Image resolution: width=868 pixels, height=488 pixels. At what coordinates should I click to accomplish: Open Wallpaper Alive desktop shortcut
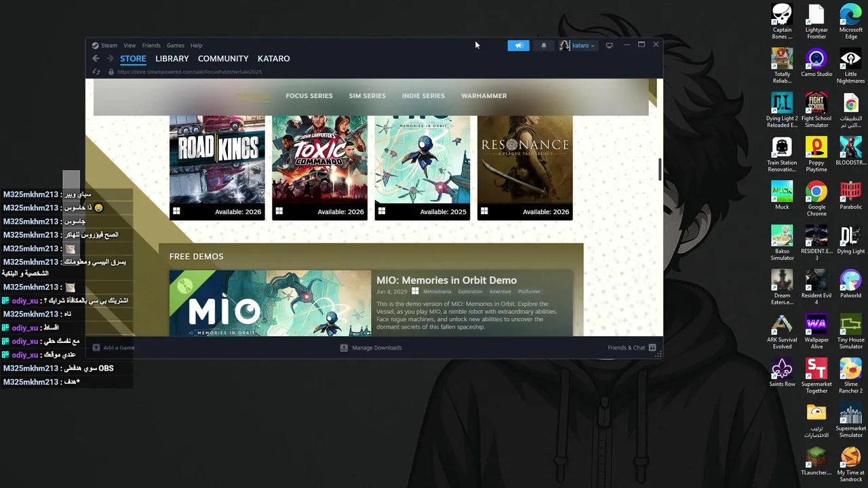[x=816, y=331]
